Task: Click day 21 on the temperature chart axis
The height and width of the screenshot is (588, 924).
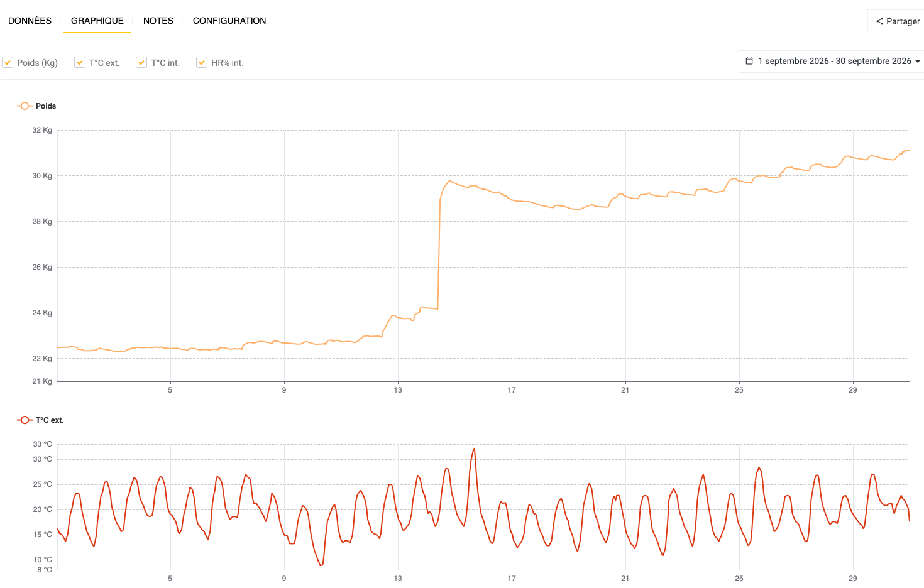Action: pos(625,579)
